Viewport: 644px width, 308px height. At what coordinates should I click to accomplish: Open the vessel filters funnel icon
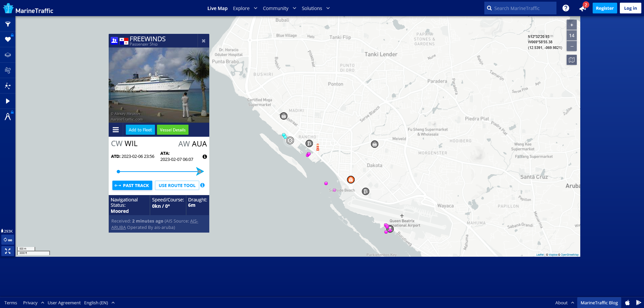tap(8, 24)
